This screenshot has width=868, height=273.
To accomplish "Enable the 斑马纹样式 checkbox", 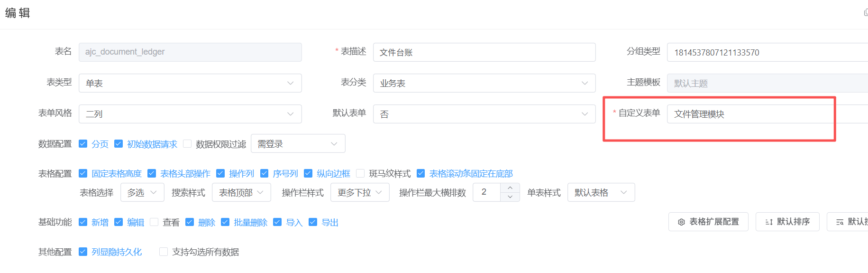I will pos(360,173).
